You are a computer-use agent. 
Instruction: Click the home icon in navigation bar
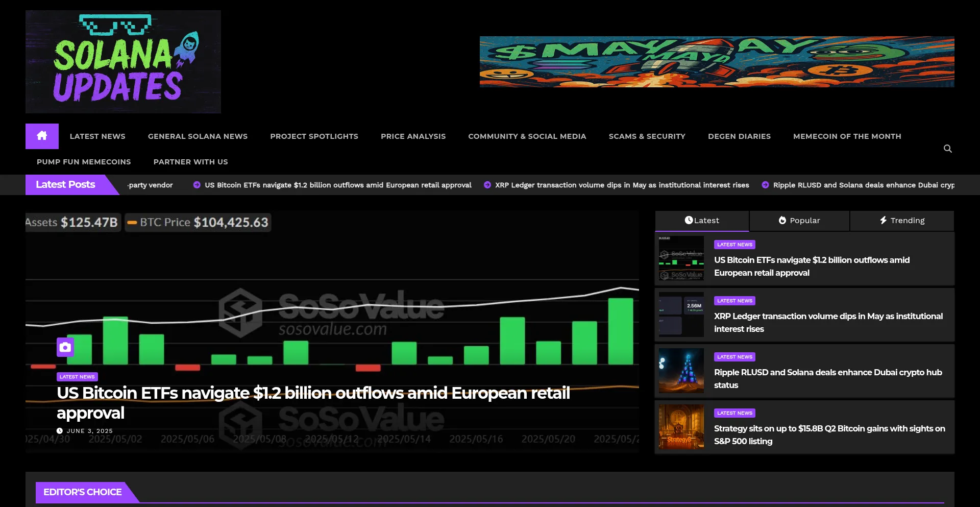coord(42,136)
